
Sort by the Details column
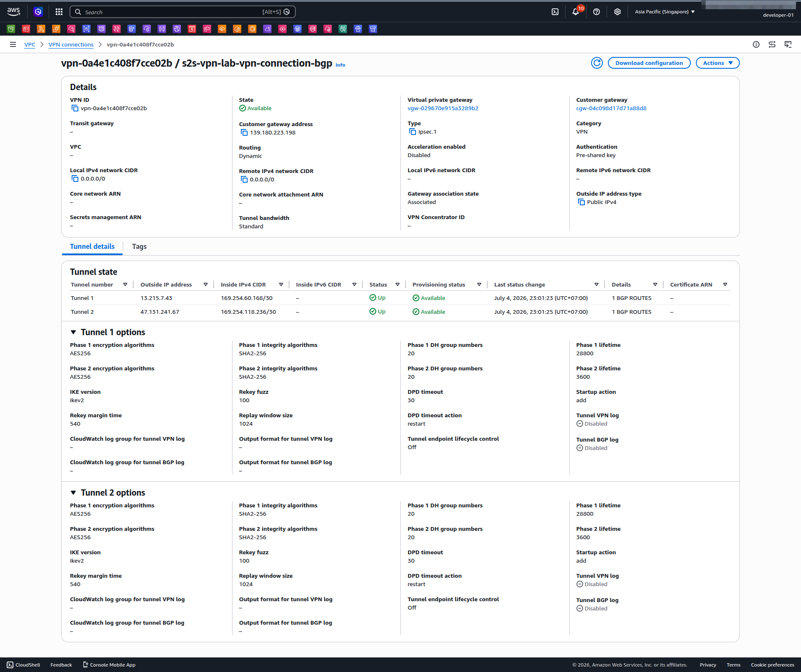tap(655, 284)
